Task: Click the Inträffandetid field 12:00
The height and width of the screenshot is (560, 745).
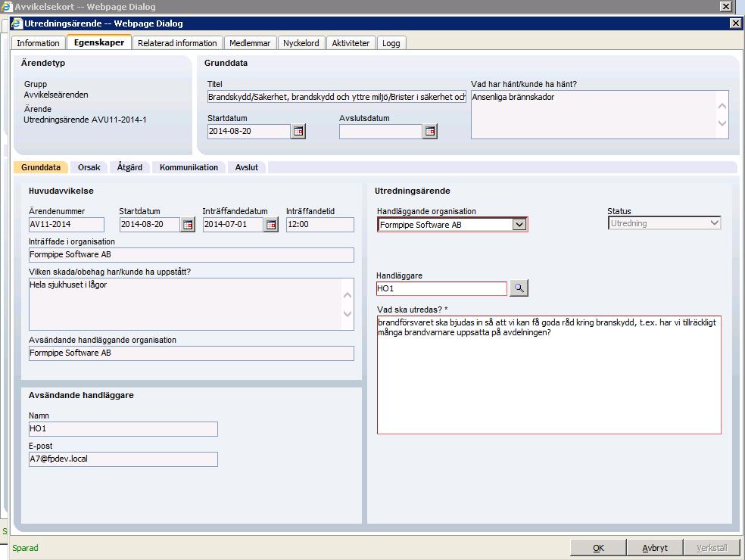Action: pyautogui.click(x=320, y=224)
